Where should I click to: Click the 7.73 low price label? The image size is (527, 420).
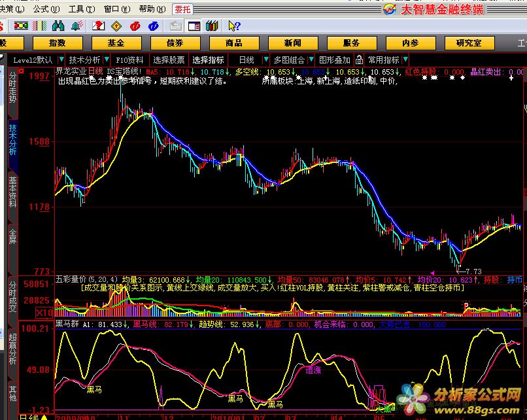coord(474,271)
